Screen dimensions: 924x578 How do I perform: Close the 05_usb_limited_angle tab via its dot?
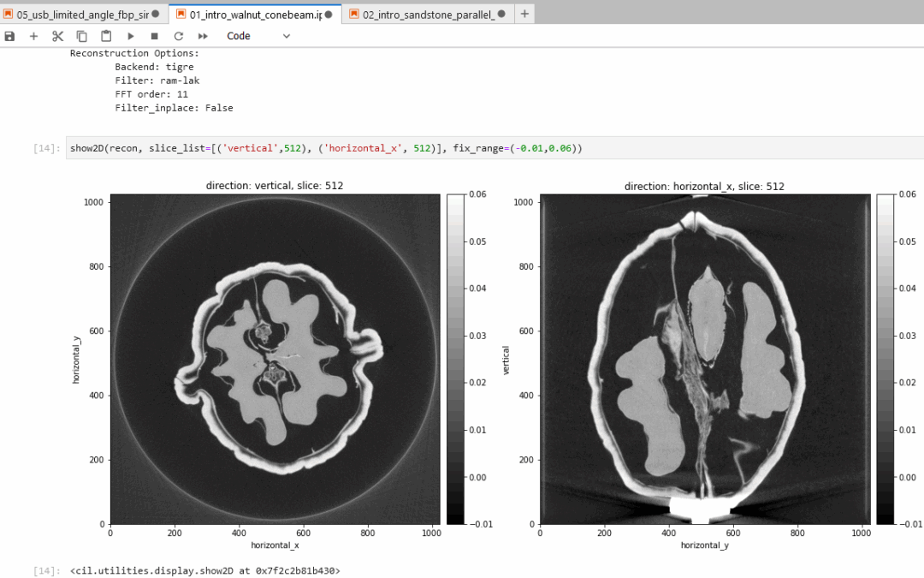pyautogui.click(x=156, y=15)
